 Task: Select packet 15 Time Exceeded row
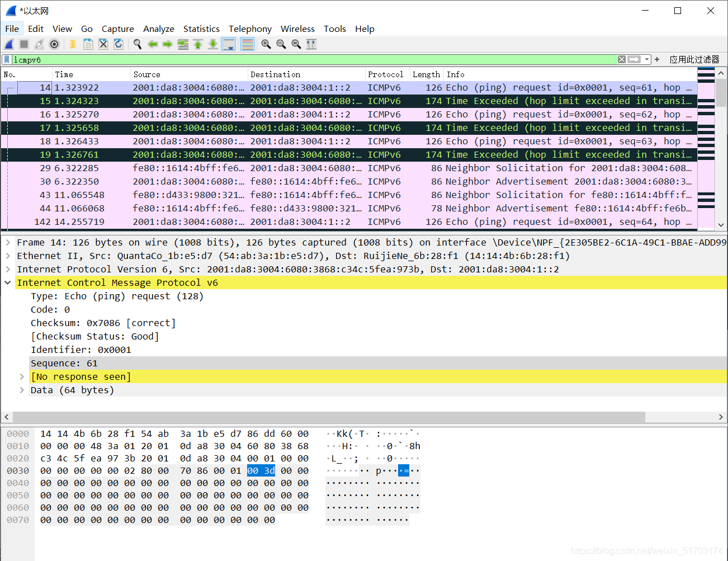pos(349,101)
